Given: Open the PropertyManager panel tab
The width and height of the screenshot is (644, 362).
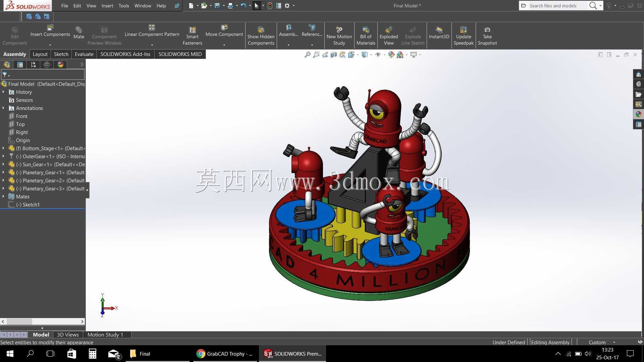Looking at the screenshot, I should click(x=20, y=65).
